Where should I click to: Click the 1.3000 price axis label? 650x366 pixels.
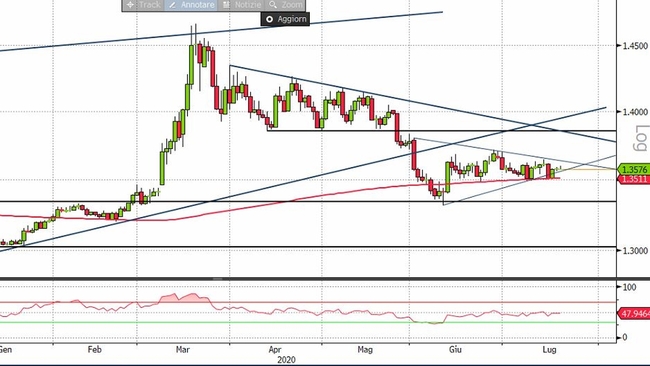point(635,251)
